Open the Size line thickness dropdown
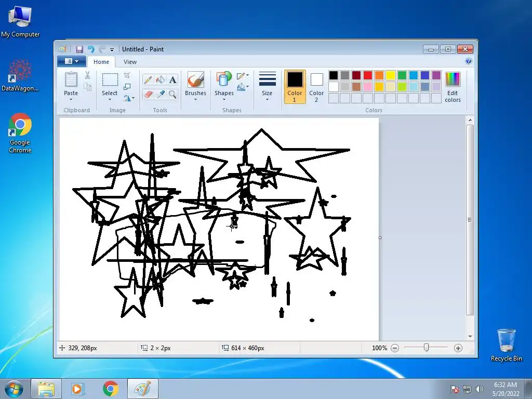The height and width of the screenshot is (399, 532). coord(267,87)
